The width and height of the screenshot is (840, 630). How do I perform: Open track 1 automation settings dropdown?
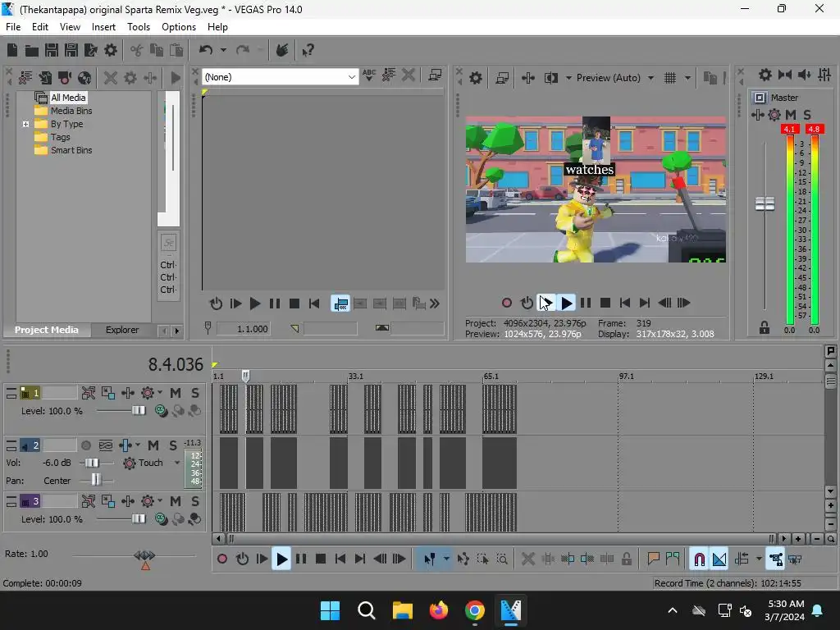point(160,393)
